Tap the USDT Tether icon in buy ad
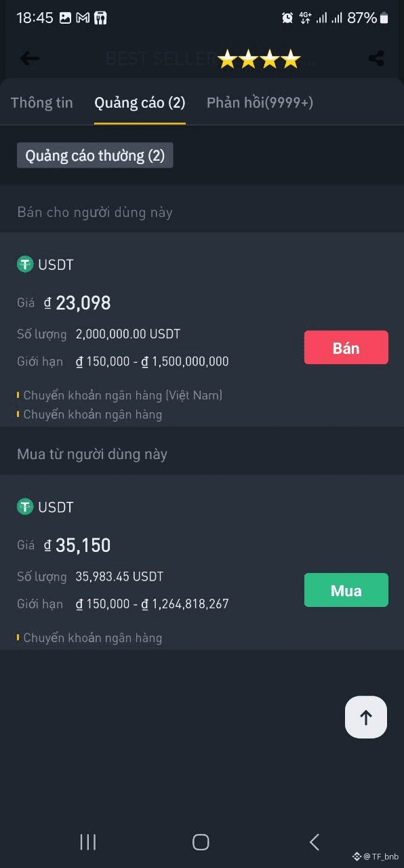Image resolution: width=404 pixels, height=868 pixels. click(25, 507)
